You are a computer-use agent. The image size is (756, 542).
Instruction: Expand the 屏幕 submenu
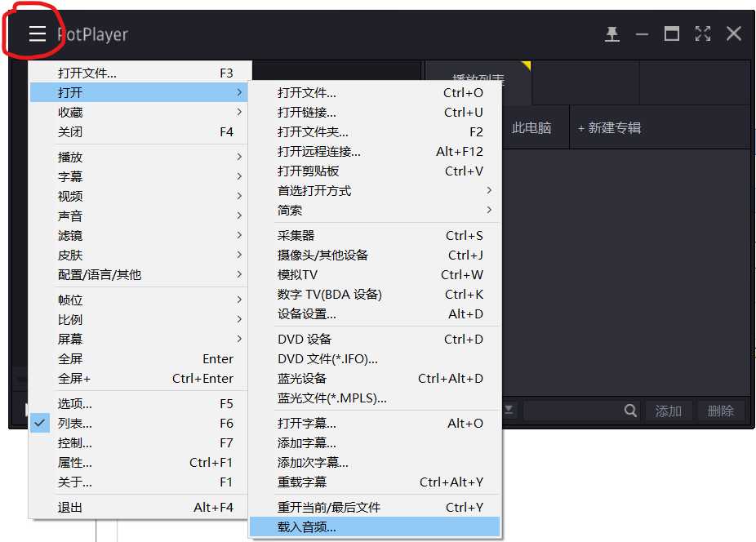click(139, 339)
